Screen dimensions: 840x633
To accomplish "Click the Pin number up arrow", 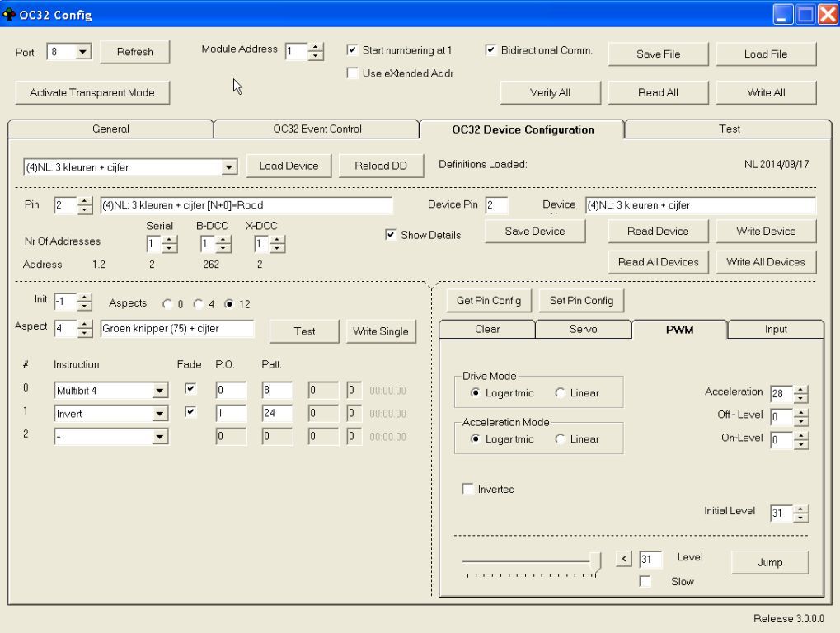I will tap(84, 201).
